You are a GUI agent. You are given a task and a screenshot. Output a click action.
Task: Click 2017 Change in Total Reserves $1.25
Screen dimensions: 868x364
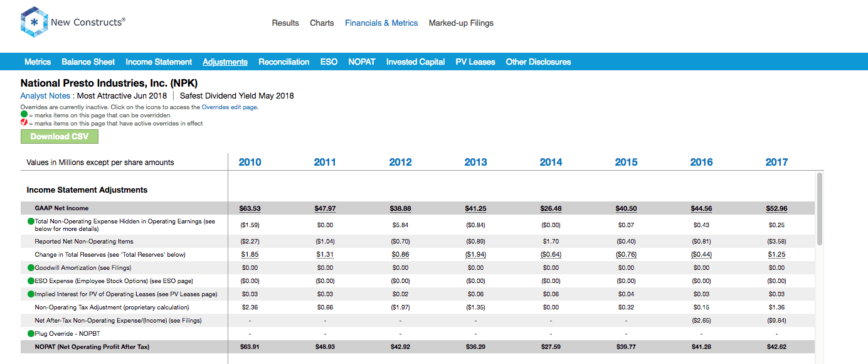(x=776, y=255)
